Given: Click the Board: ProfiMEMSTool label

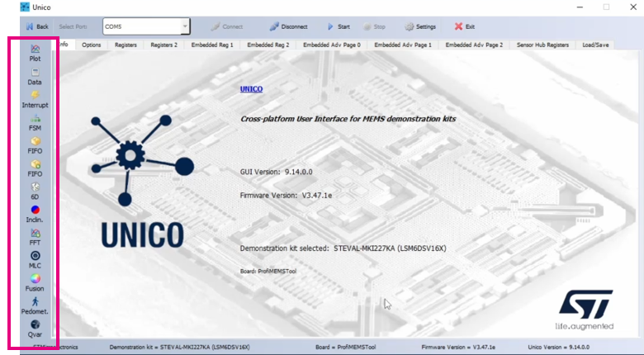Looking at the screenshot, I should 268,271.
